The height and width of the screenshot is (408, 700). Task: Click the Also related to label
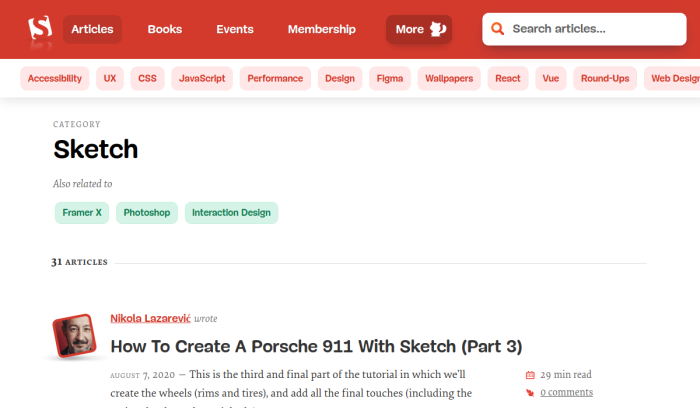[83, 184]
